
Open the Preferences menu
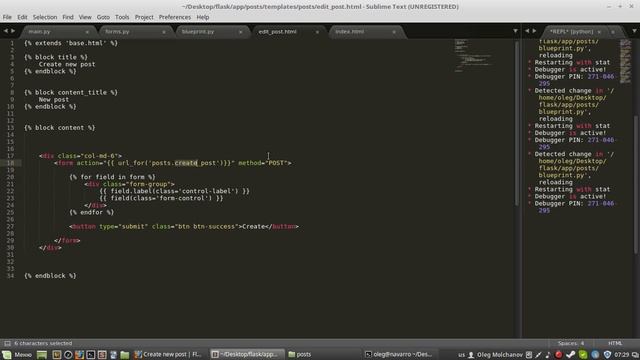coord(175,17)
